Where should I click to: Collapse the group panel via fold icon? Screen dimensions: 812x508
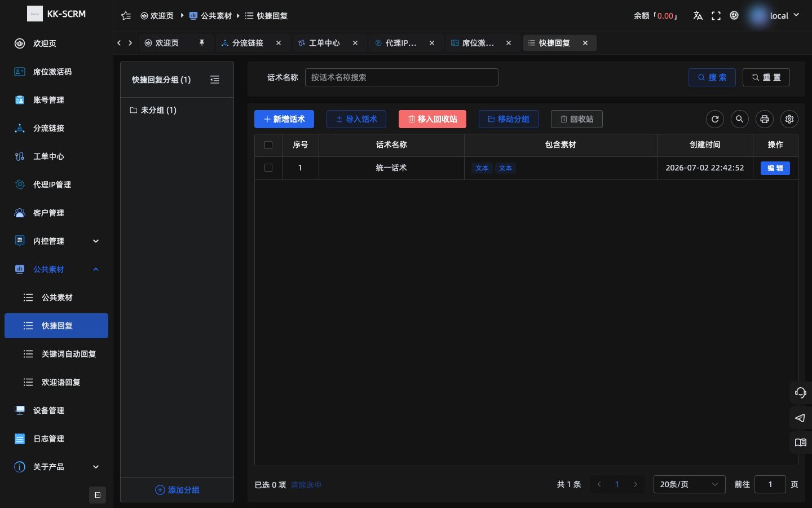pos(215,80)
